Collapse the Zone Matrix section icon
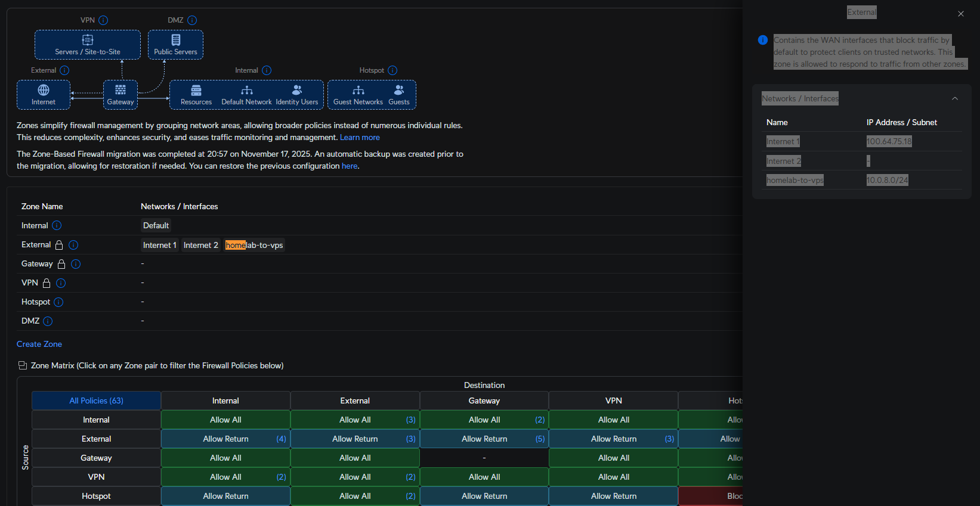Viewport: 980px width, 506px height. pyautogui.click(x=23, y=365)
